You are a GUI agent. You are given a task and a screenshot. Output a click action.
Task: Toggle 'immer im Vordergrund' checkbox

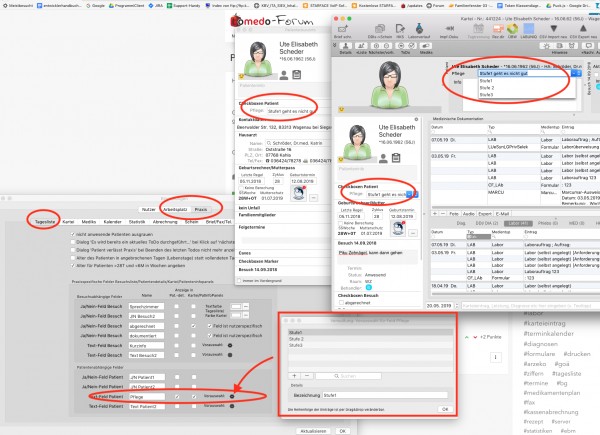[240, 280]
